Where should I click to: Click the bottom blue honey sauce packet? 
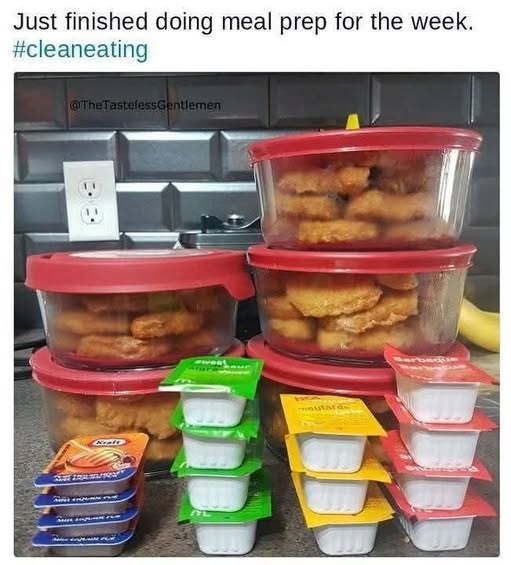click(x=85, y=542)
